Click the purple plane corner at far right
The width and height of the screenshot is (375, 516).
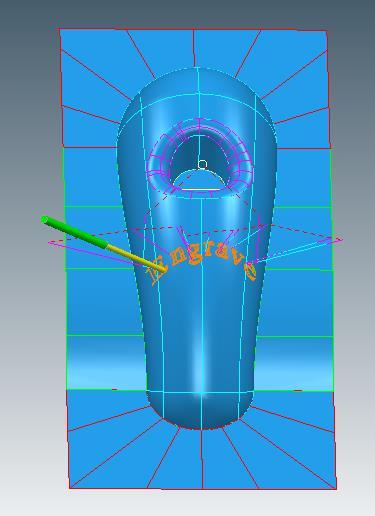pos(337,240)
